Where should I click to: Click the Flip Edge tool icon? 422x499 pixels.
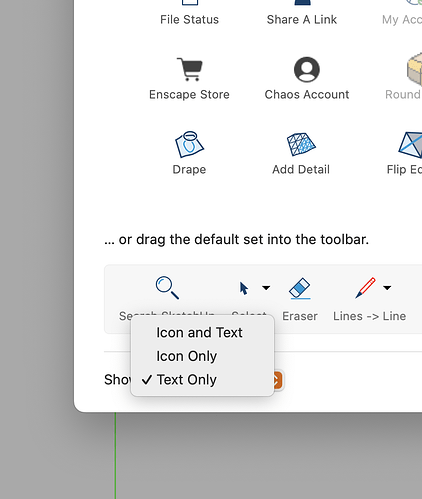[x=411, y=145]
